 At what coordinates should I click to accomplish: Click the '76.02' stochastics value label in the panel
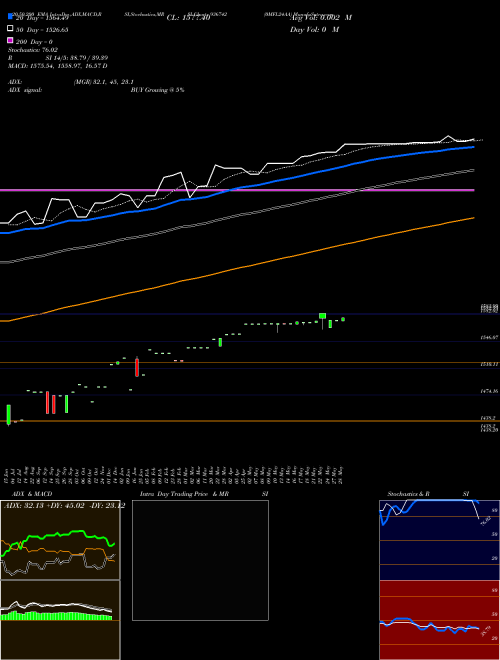click(x=484, y=521)
